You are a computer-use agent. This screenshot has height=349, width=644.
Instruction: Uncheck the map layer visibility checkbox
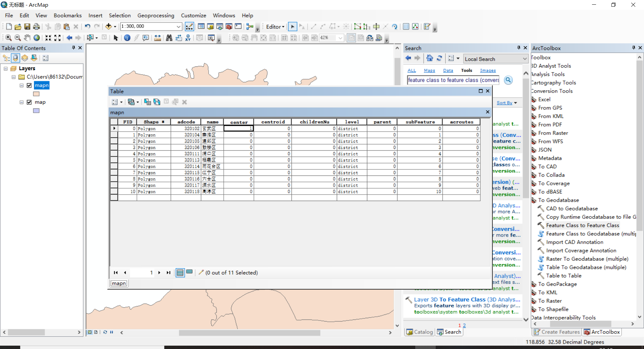point(29,102)
